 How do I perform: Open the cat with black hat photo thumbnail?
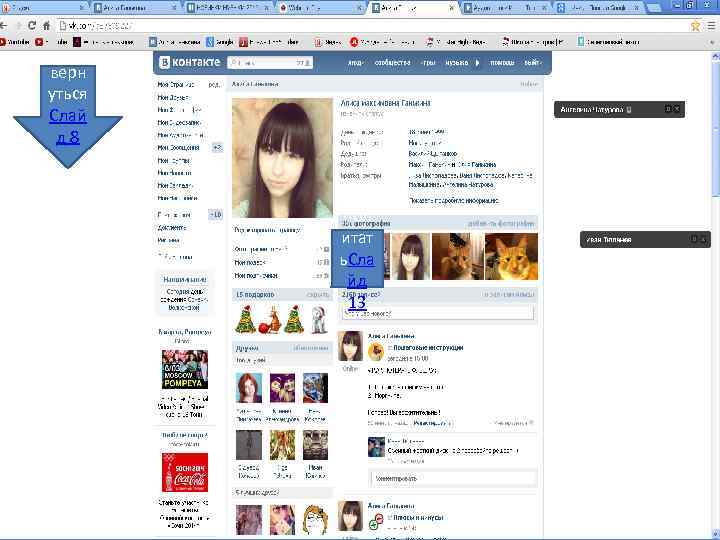pyautogui.click(x=458, y=256)
